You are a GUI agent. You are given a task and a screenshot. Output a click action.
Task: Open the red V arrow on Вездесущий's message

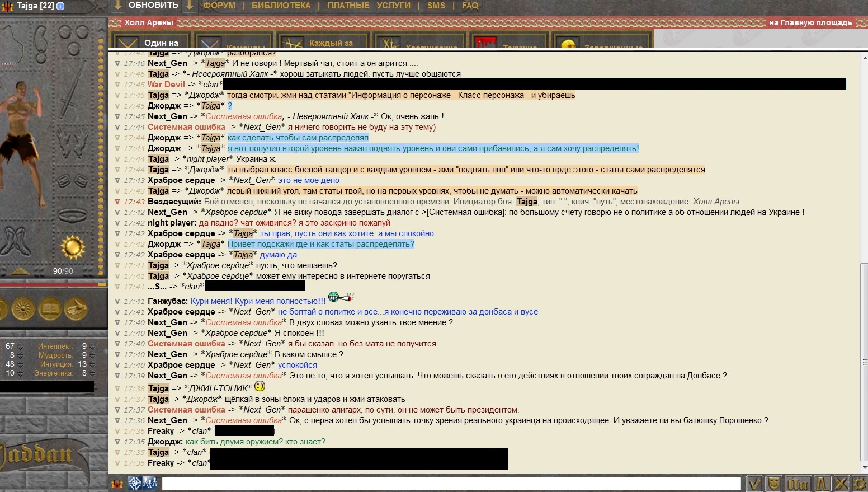click(117, 202)
